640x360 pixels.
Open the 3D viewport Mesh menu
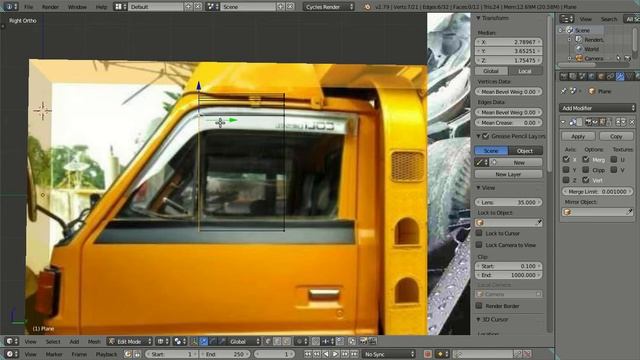point(94,341)
